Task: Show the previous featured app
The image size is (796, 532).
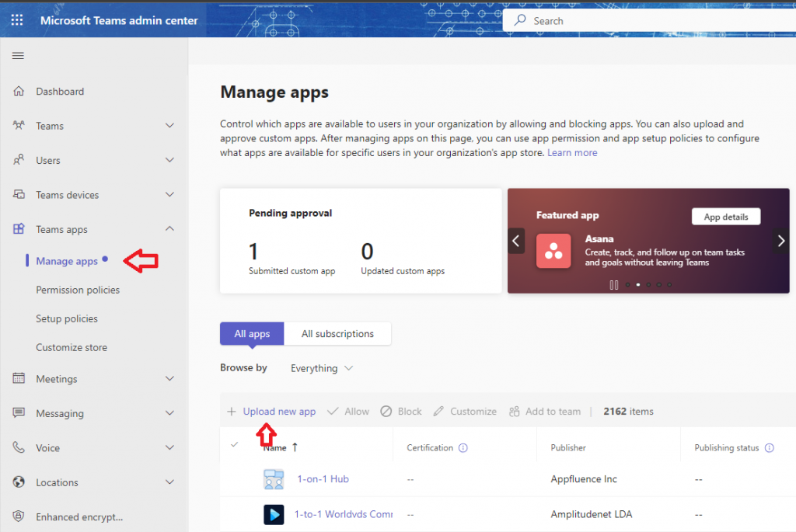Action: click(516, 241)
